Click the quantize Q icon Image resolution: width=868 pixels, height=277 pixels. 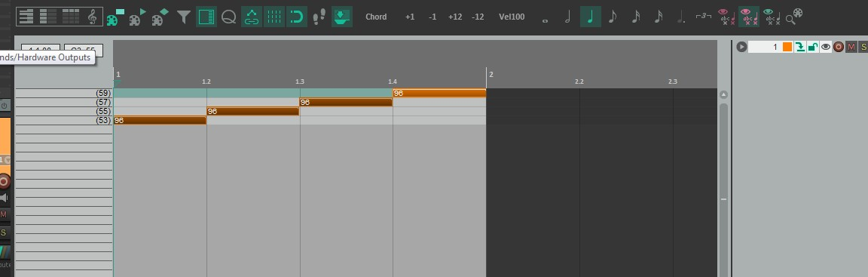[x=228, y=17]
